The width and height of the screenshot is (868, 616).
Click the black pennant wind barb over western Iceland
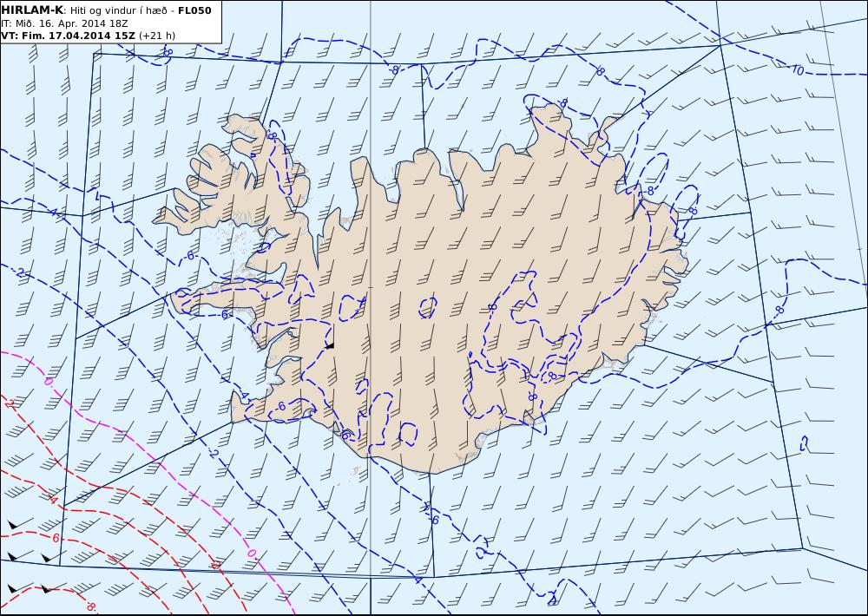tap(330, 345)
